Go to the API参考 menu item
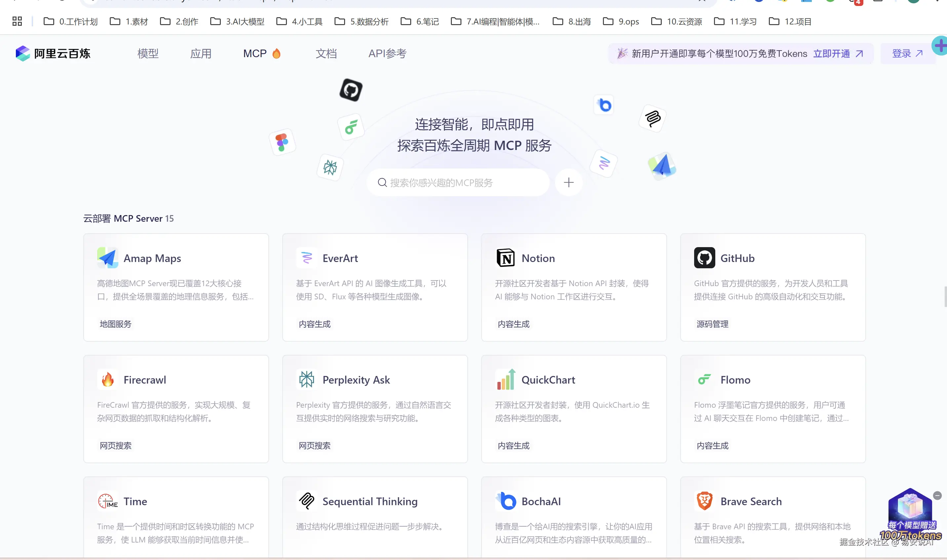This screenshot has width=947, height=560. 387,54
